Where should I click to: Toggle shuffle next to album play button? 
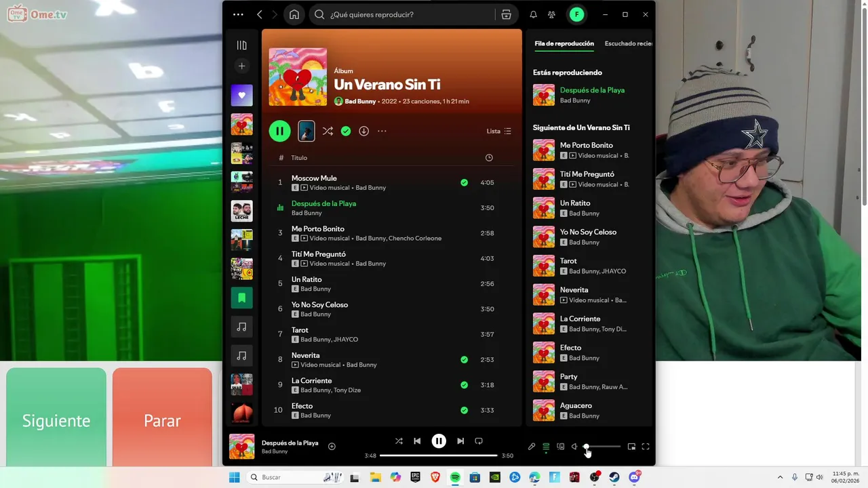point(328,131)
